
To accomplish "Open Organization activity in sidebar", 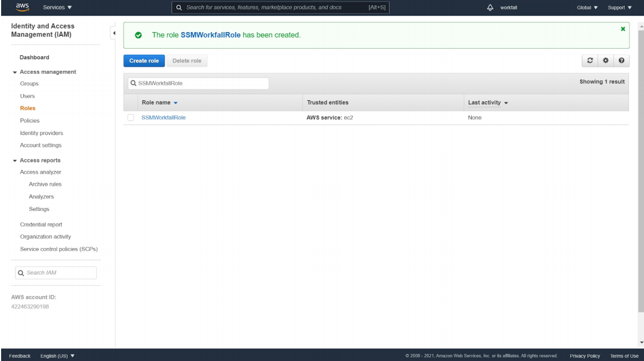I will pyautogui.click(x=45, y=237).
